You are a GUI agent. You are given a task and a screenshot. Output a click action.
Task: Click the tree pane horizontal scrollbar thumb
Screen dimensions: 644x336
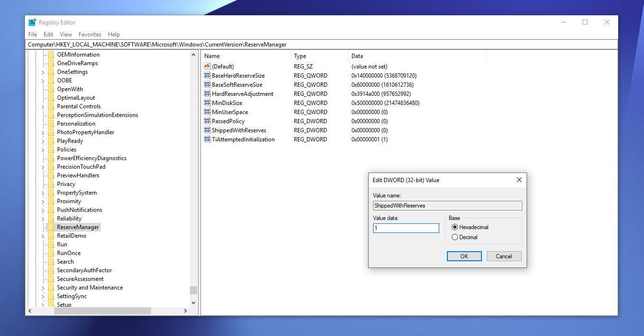(103, 311)
